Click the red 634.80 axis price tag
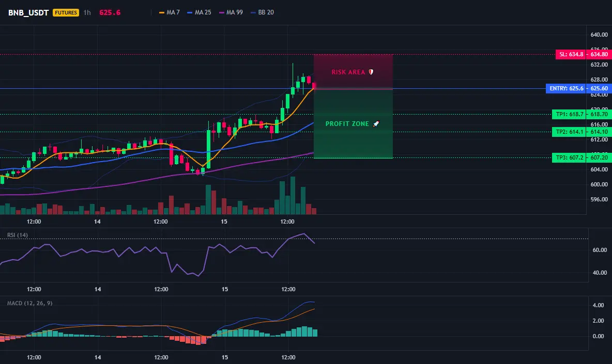Screen dimensions: 612x364 [599, 55]
